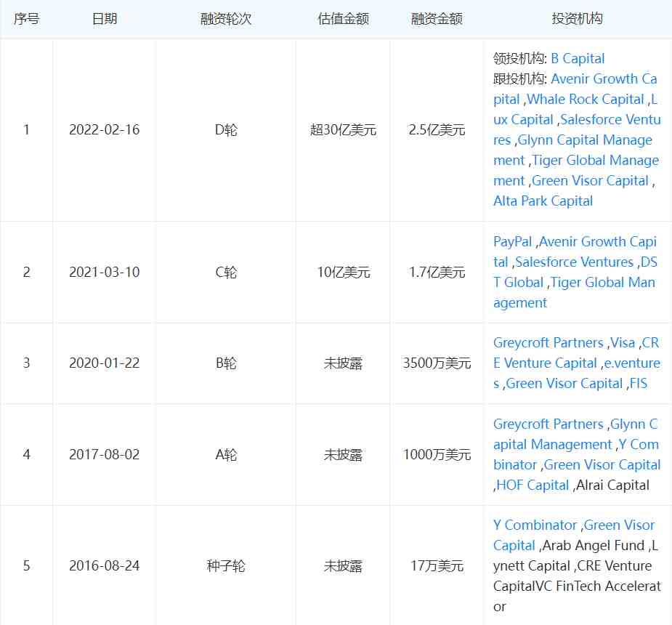Viewport: 672px width, 625px height.
Task: Select the 估值金额 column header
Action: tap(343, 19)
